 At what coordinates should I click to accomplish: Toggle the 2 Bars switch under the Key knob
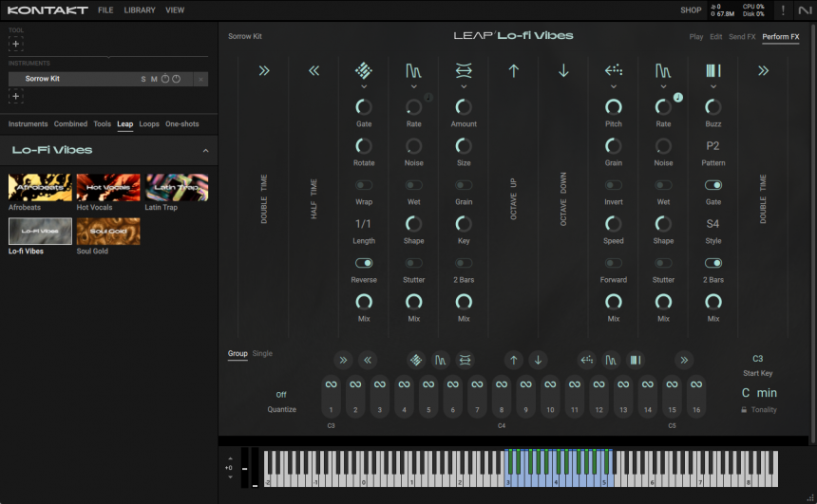click(x=464, y=263)
